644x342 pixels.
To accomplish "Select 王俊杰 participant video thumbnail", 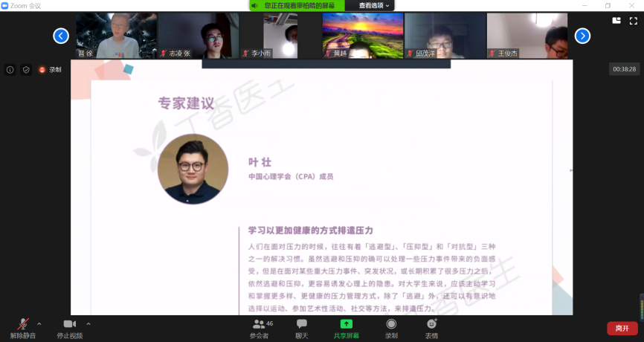I will 527,36.
